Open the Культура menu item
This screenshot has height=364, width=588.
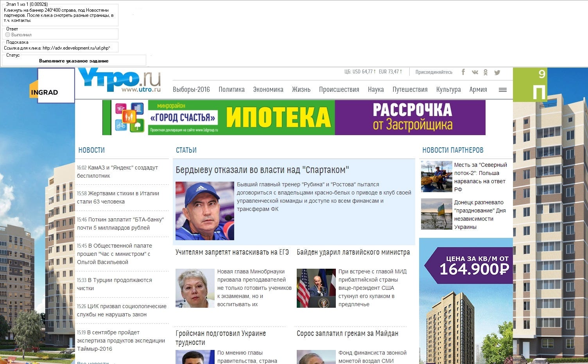click(x=448, y=89)
